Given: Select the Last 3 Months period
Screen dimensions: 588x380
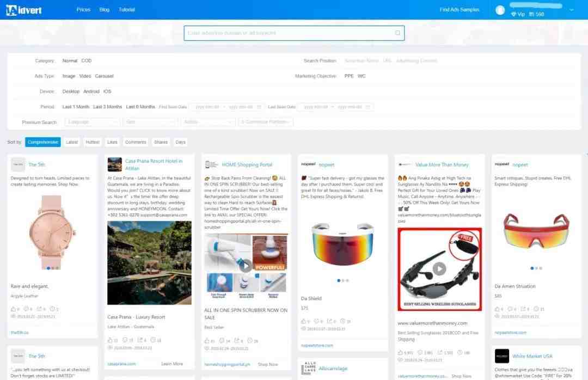Looking at the screenshot, I should 108,107.
